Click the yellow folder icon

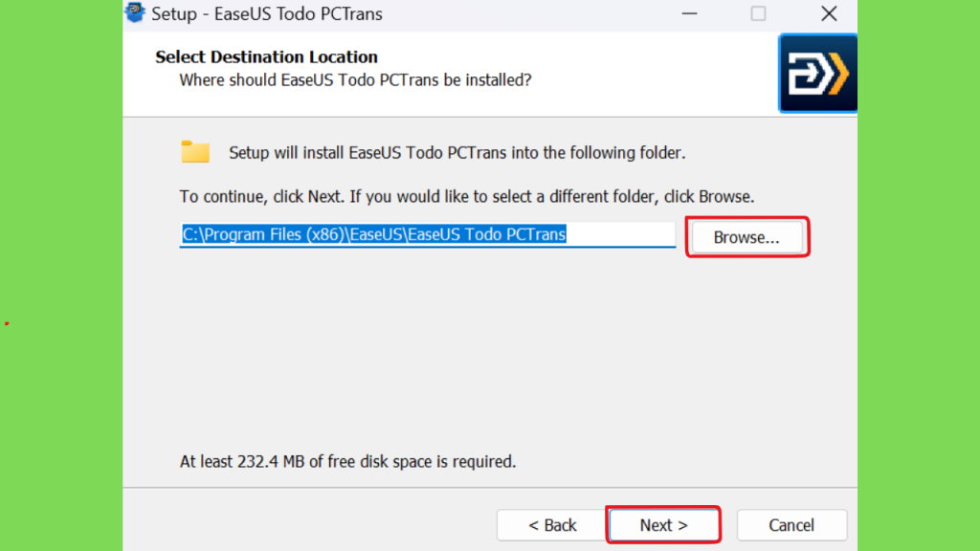pyautogui.click(x=195, y=152)
